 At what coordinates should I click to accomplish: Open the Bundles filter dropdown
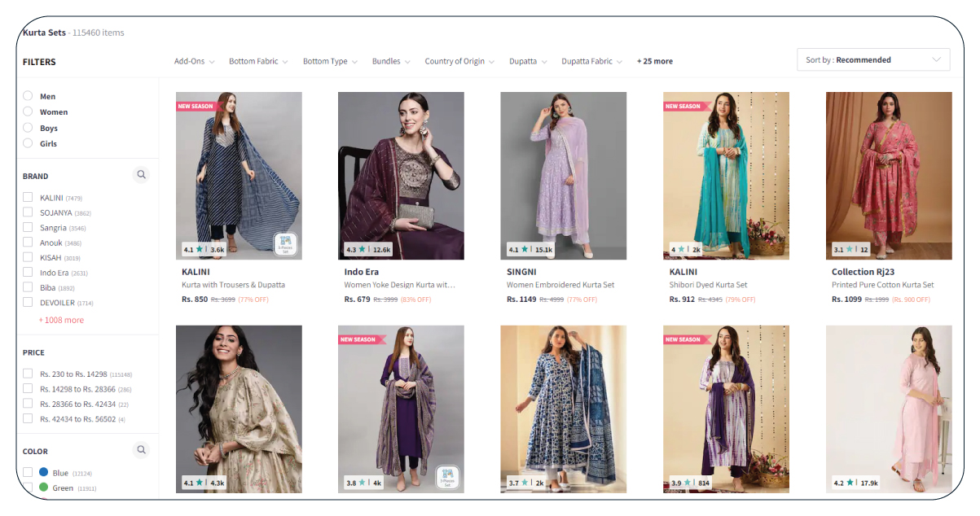[x=391, y=61]
